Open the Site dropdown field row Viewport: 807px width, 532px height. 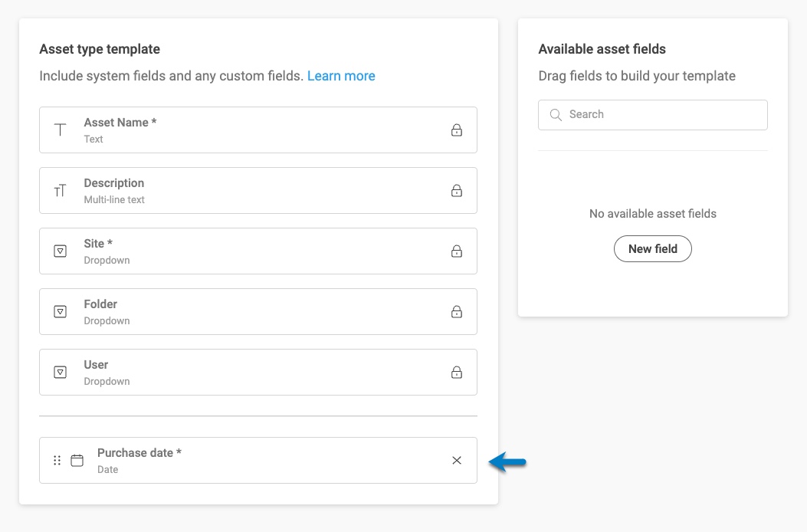pyautogui.click(x=258, y=251)
